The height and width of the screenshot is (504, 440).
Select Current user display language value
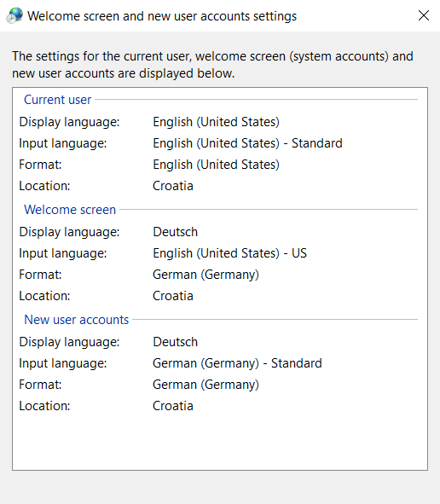(x=216, y=122)
